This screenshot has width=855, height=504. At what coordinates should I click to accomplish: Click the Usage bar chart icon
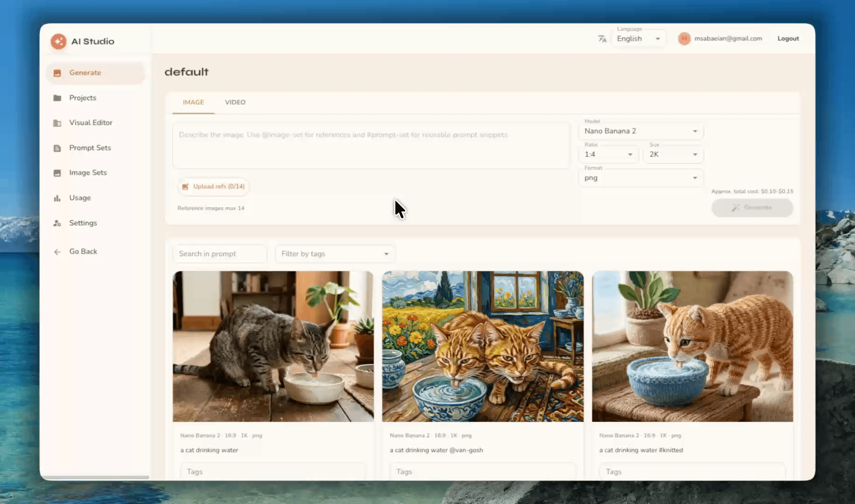(x=57, y=198)
